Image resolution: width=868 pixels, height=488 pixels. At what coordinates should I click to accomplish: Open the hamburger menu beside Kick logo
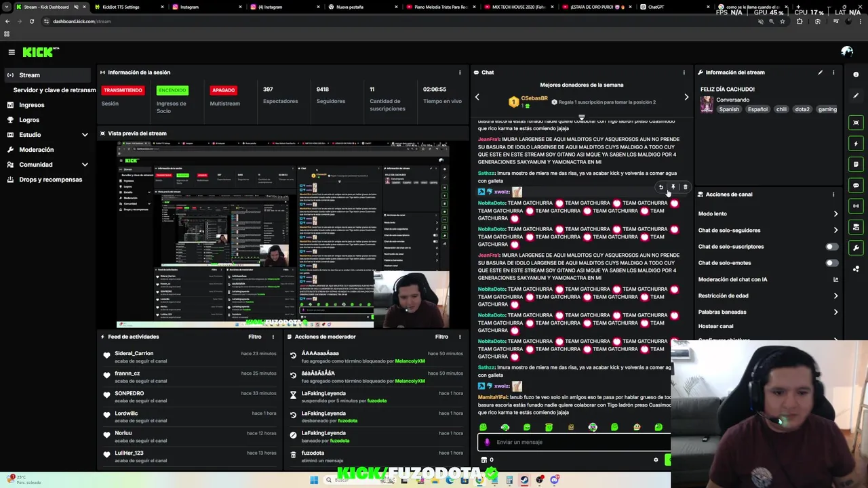tap(12, 52)
